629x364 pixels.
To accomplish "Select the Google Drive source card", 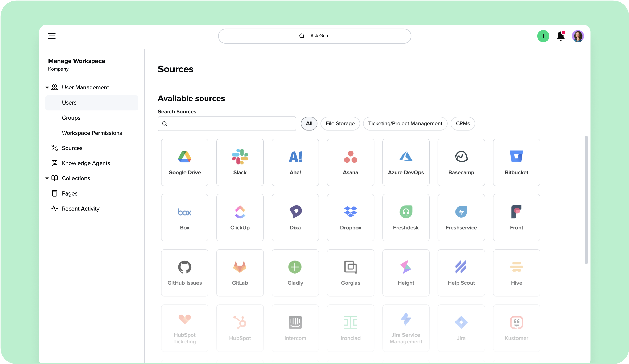I will pos(184,162).
